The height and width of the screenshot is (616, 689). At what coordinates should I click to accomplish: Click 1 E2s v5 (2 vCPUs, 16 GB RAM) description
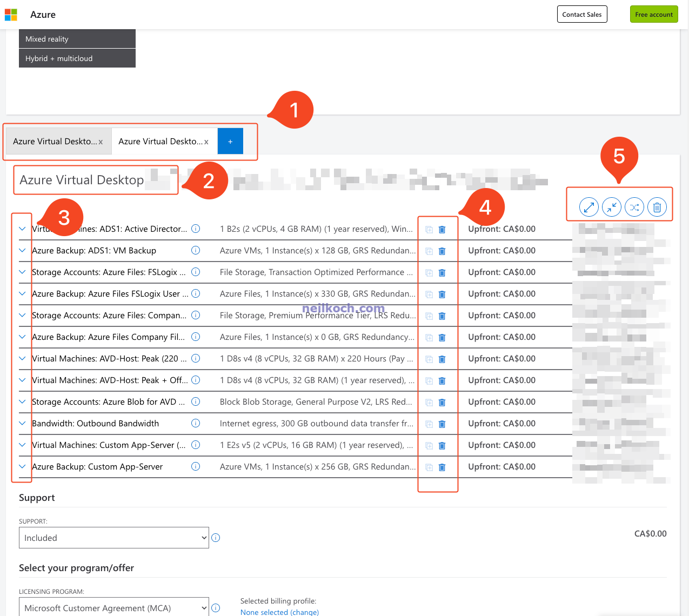coord(317,445)
